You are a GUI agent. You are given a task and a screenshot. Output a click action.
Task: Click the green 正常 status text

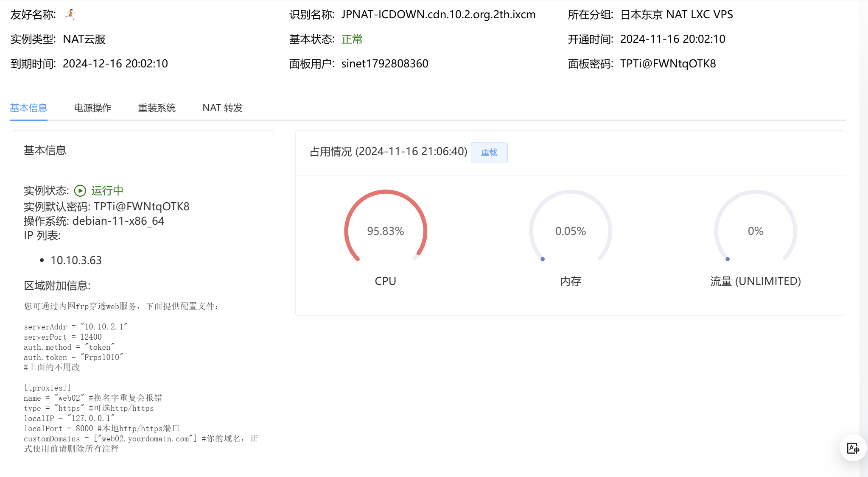[352, 39]
